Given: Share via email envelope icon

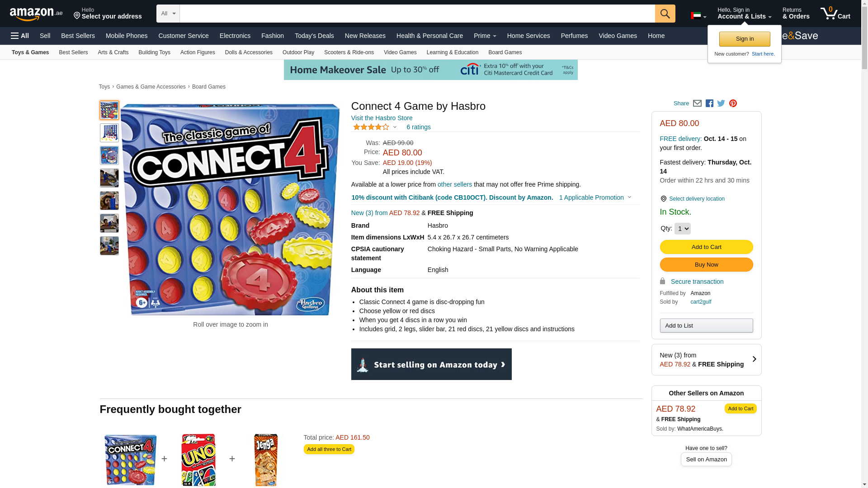Looking at the screenshot, I should (x=697, y=103).
